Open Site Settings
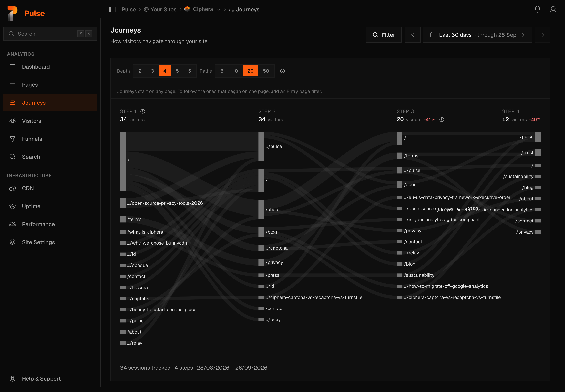565x392 pixels. (50, 242)
